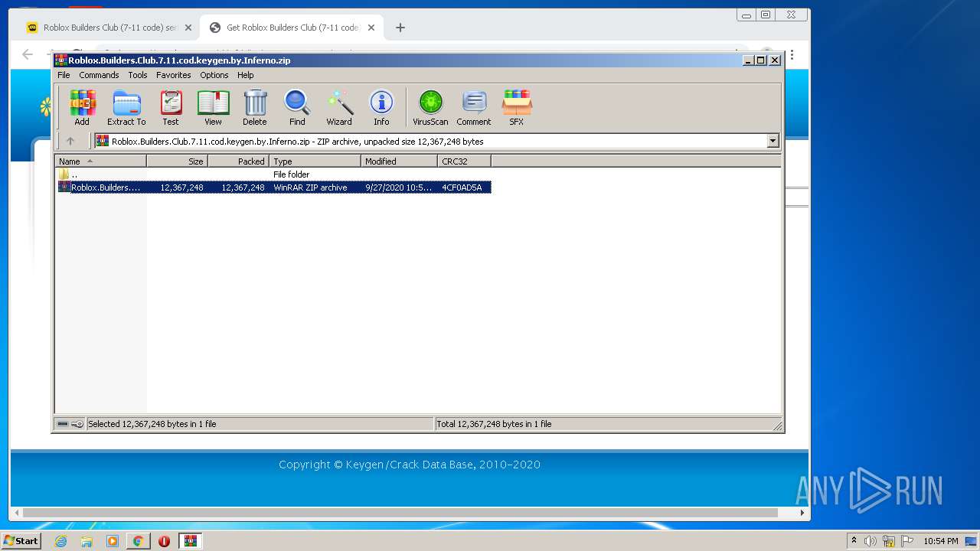Open the View file tool
Image resolution: width=980 pixels, height=551 pixels.
pos(213,108)
